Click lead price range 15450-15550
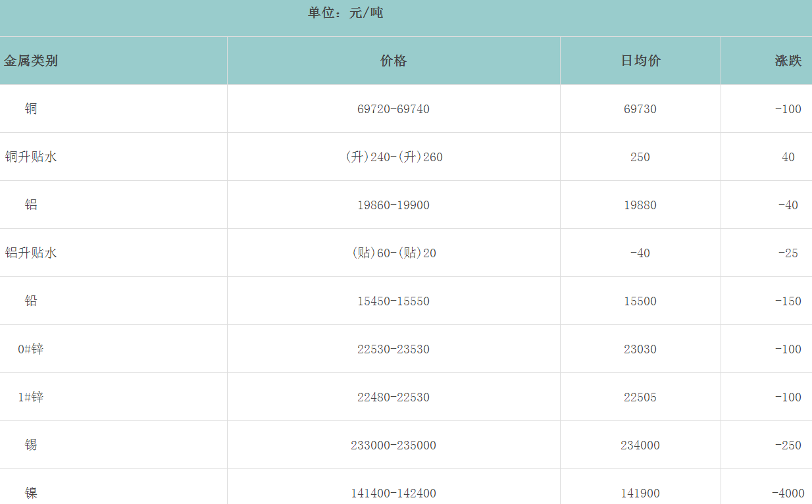 point(393,301)
